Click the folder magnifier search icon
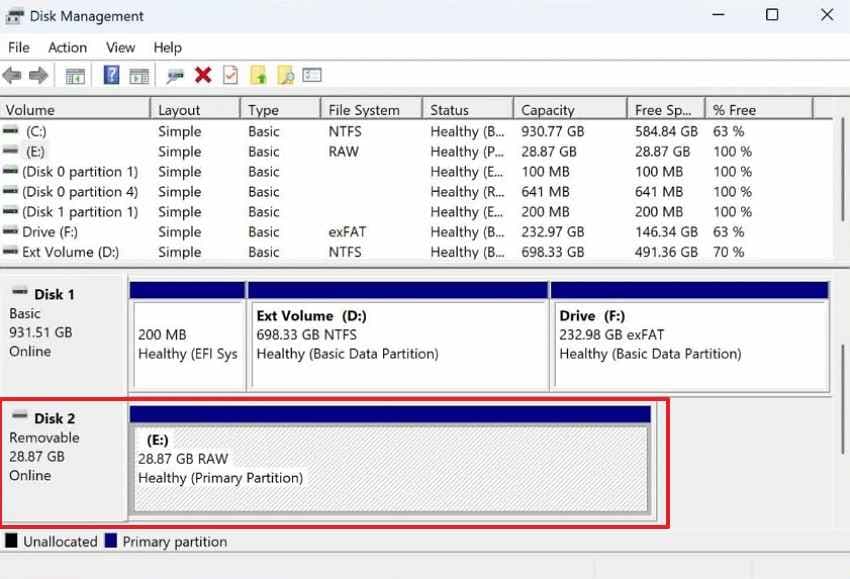Screen dimensions: 850x579 click(285, 75)
